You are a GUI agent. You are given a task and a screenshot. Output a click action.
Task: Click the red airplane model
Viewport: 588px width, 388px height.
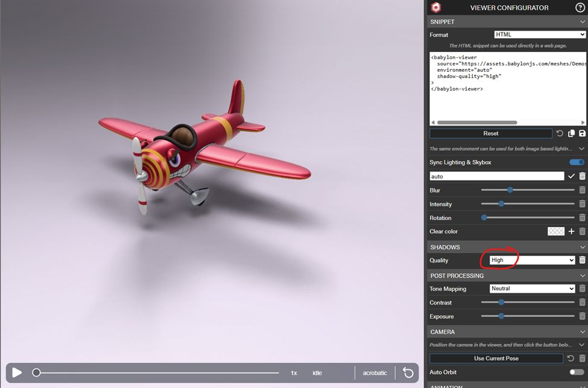pos(204,148)
